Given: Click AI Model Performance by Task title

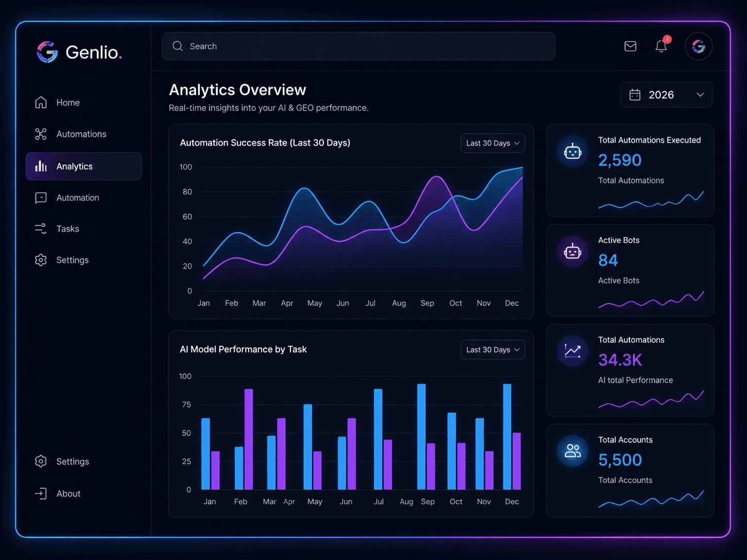Looking at the screenshot, I should [243, 349].
